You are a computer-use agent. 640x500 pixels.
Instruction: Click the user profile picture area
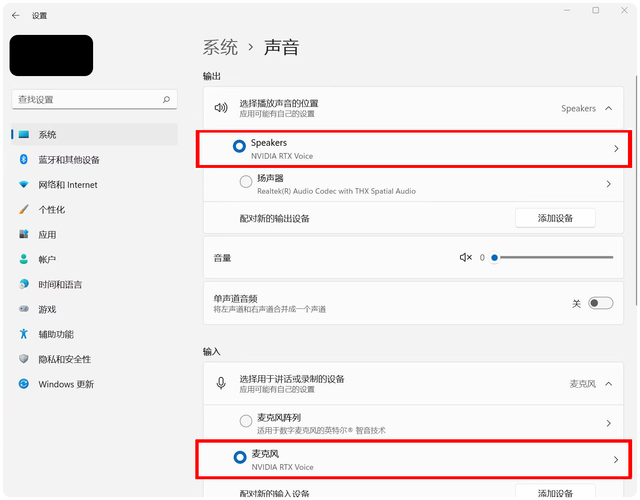point(51,55)
